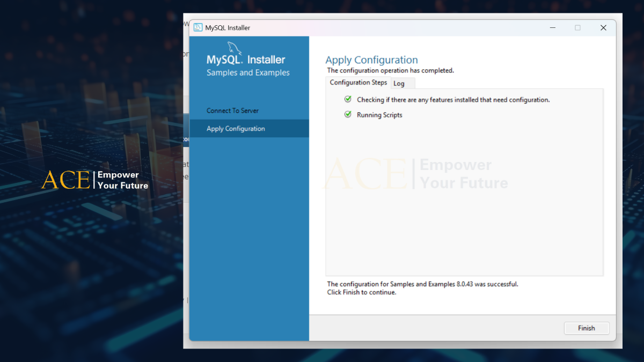Click the MySQL Installer wordmark in the sidebar
Image resolution: width=644 pixels, height=362 pixels.
pos(246,59)
